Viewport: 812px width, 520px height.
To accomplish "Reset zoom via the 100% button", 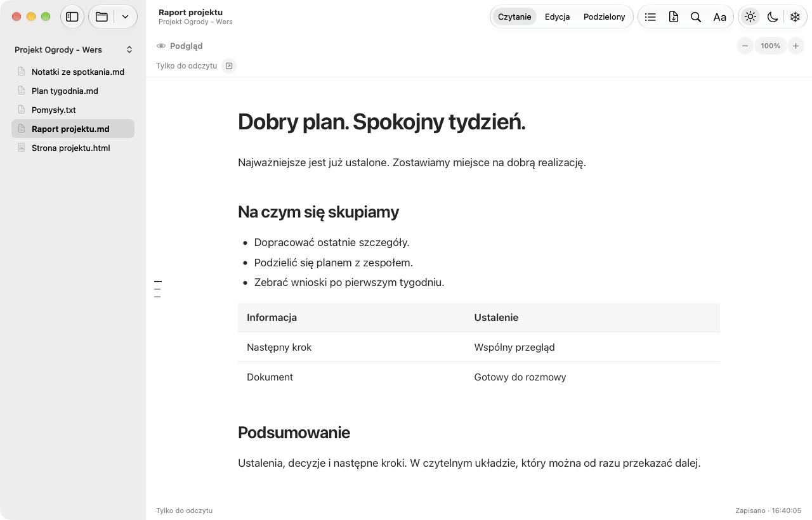I will tap(771, 46).
